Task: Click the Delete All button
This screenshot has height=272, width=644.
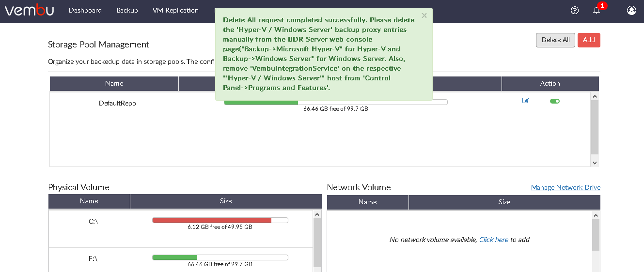Action: (555, 40)
